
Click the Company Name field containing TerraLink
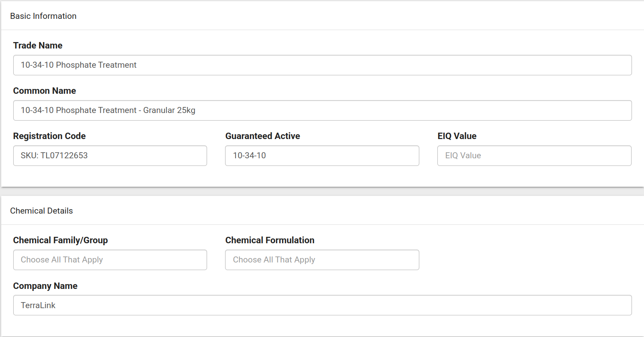point(322,305)
